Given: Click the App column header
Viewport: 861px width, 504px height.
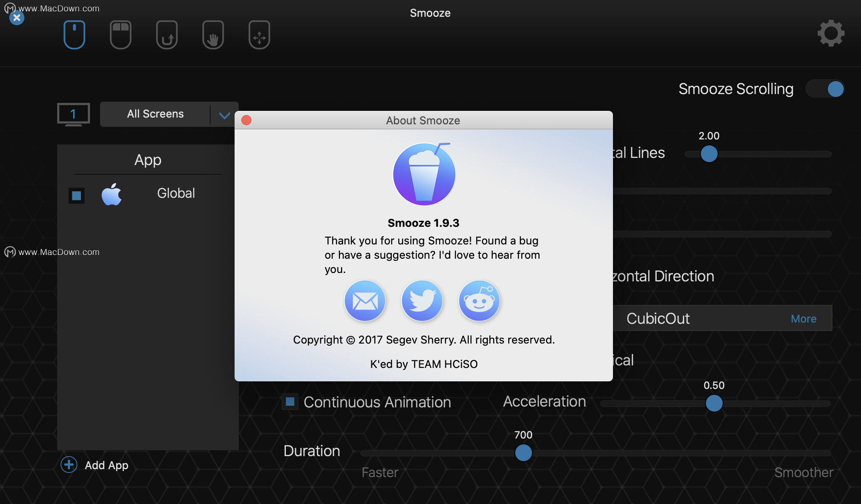Looking at the screenshot, I should tap(148, 160).
